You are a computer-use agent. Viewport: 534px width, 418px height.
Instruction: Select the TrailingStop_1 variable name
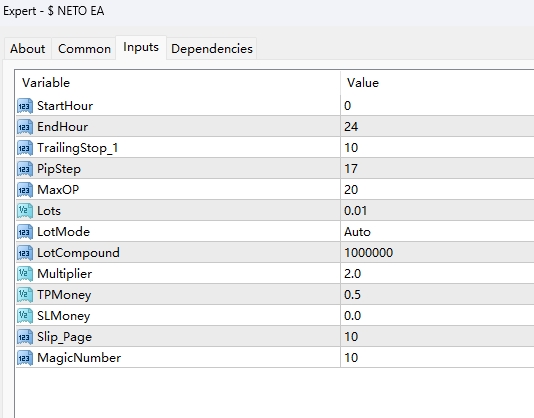pos(77,148)
